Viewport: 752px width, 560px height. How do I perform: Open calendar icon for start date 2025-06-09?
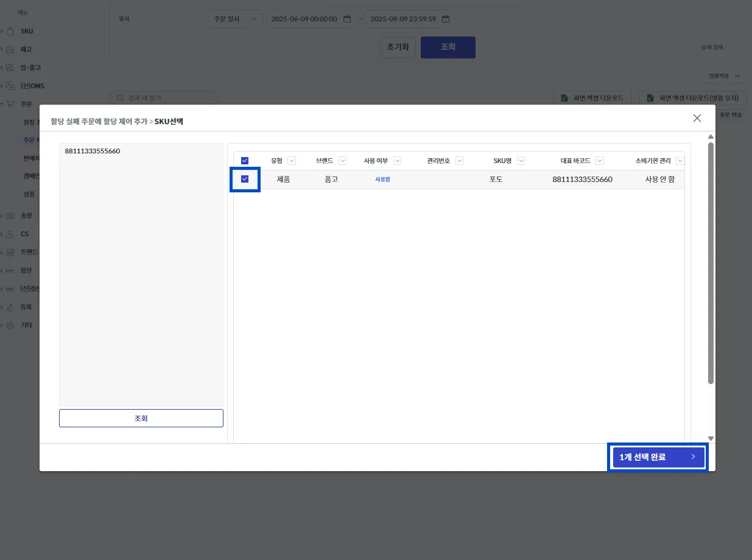(347, 19)
